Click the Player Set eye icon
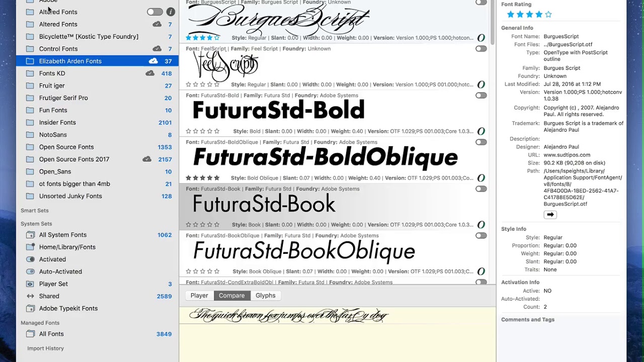Screen dimensions: 644x362 (x=30, y=284)
